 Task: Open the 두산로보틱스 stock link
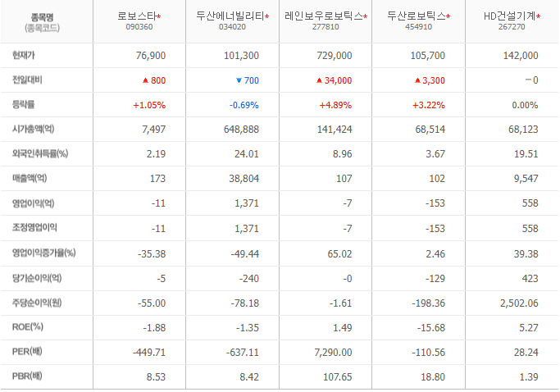[x=417, y=16]
